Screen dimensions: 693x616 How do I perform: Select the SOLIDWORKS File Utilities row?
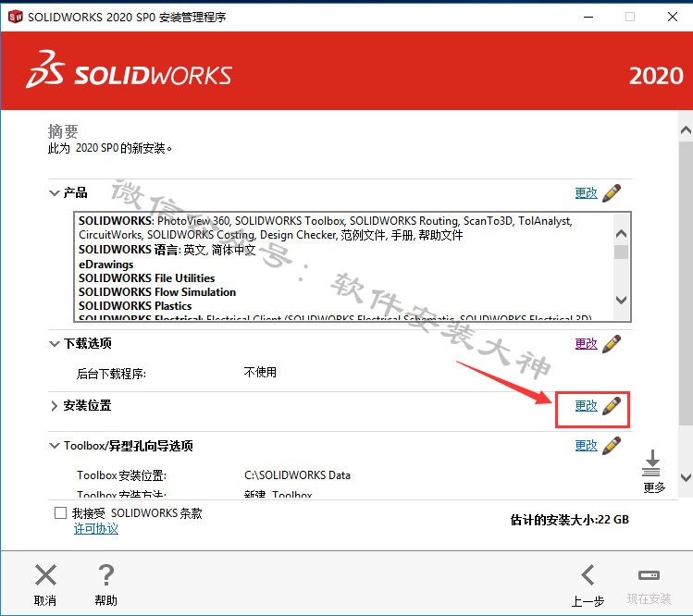tap(147, 278)
